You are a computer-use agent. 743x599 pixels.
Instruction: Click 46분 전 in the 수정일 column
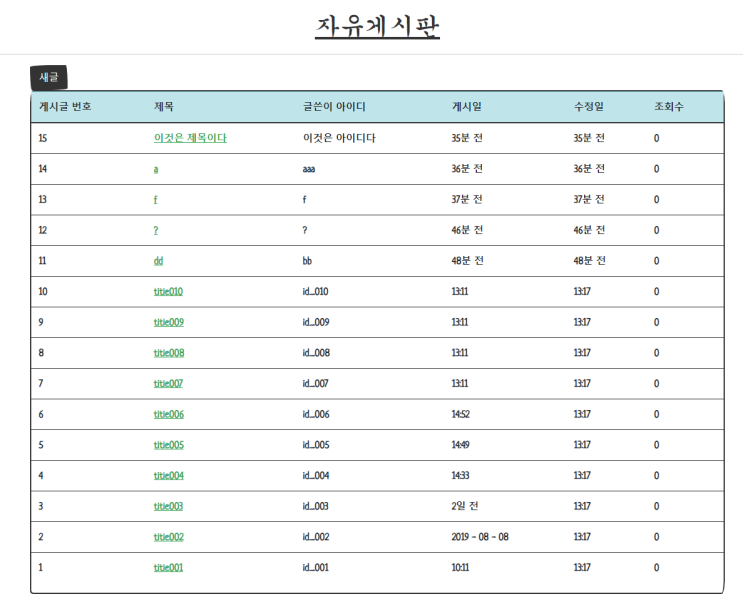click(589, 230)
